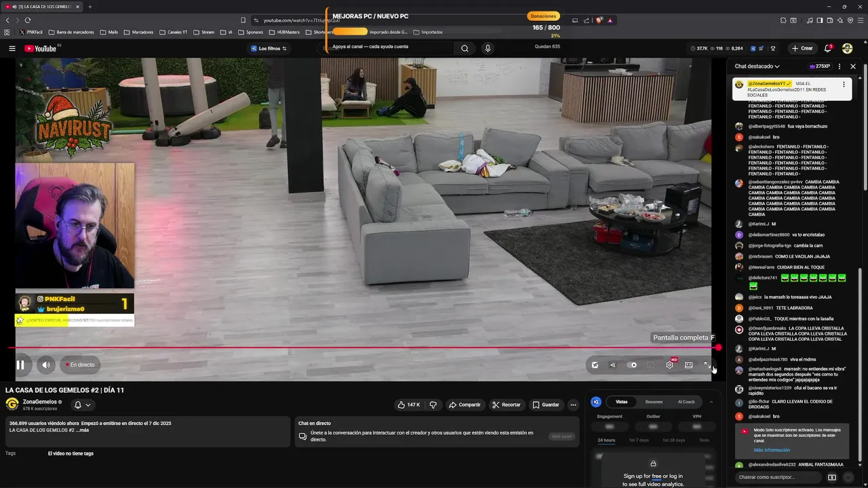Click the search magnifier button
This screenshot has height=488, width=868.
pyautogui.click(x=465, y=48)
